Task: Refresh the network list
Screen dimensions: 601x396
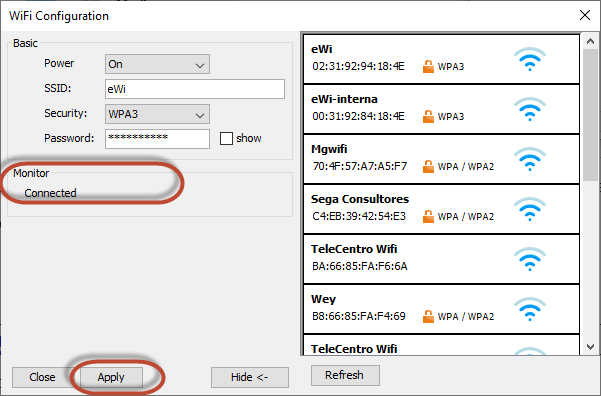Action: coord(345,375)
